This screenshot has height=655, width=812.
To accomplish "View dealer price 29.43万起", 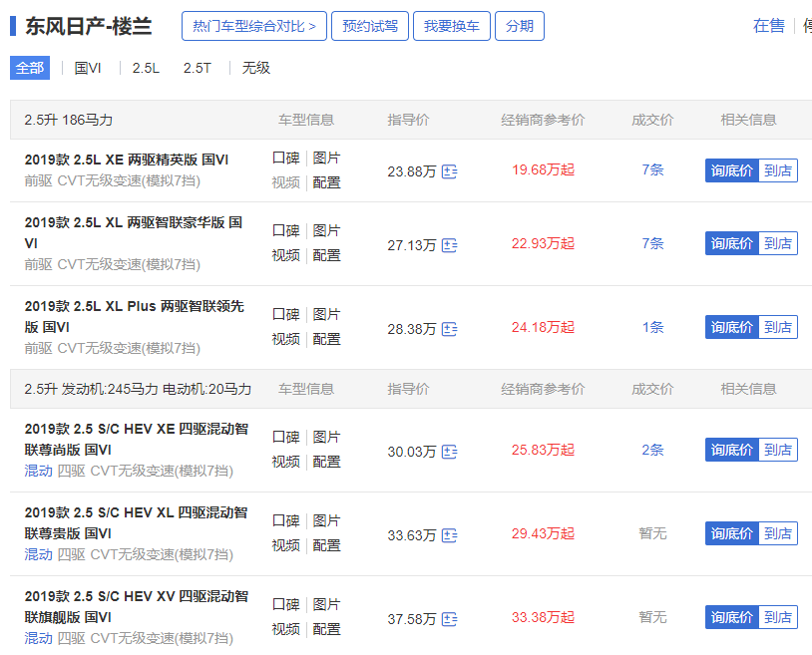I will [x=544, y=533].
